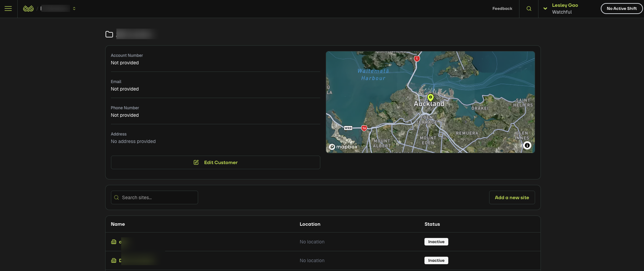
Task: Expand the Lesley Gao user menu chevron
Action: click(545, 9)
